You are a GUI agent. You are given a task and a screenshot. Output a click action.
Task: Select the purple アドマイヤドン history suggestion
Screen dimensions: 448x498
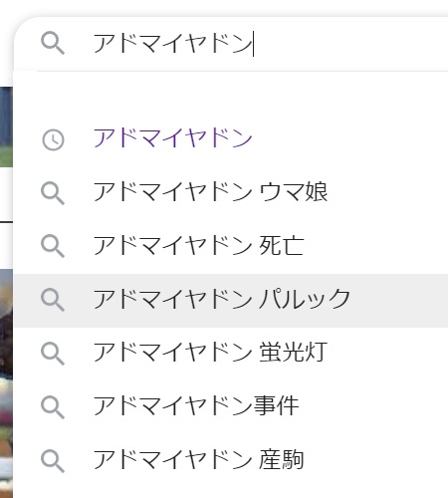(x=172, y=137)
